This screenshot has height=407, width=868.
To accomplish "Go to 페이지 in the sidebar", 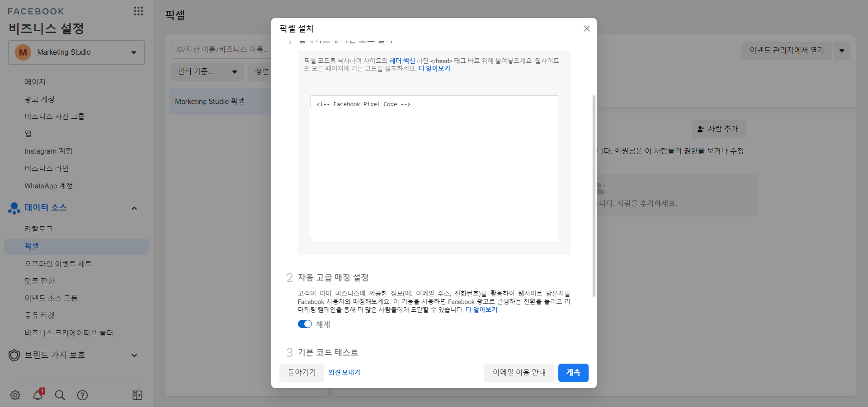I will [35, 82].
